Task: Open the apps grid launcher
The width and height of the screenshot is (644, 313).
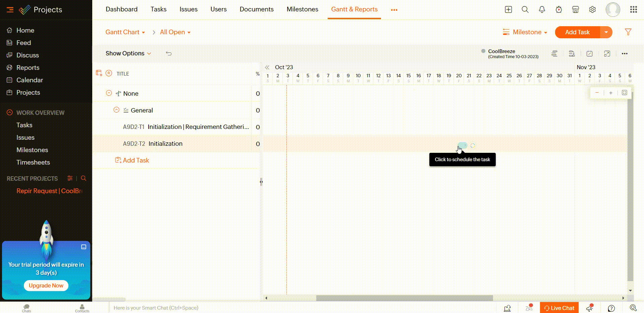Action: pyautogui.click(x=633, y=10)
